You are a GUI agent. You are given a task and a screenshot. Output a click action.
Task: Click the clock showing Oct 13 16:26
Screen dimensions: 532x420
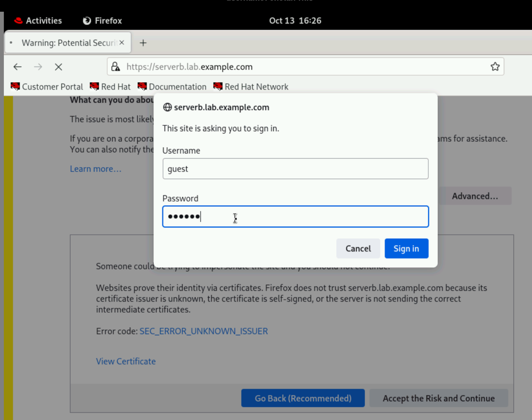pos(295,21)
